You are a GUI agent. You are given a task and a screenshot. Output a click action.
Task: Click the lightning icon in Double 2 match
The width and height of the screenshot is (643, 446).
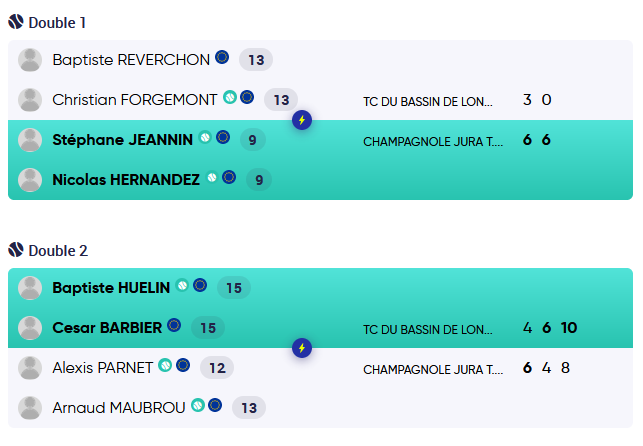pyautogui.click(x=302, y=348)
